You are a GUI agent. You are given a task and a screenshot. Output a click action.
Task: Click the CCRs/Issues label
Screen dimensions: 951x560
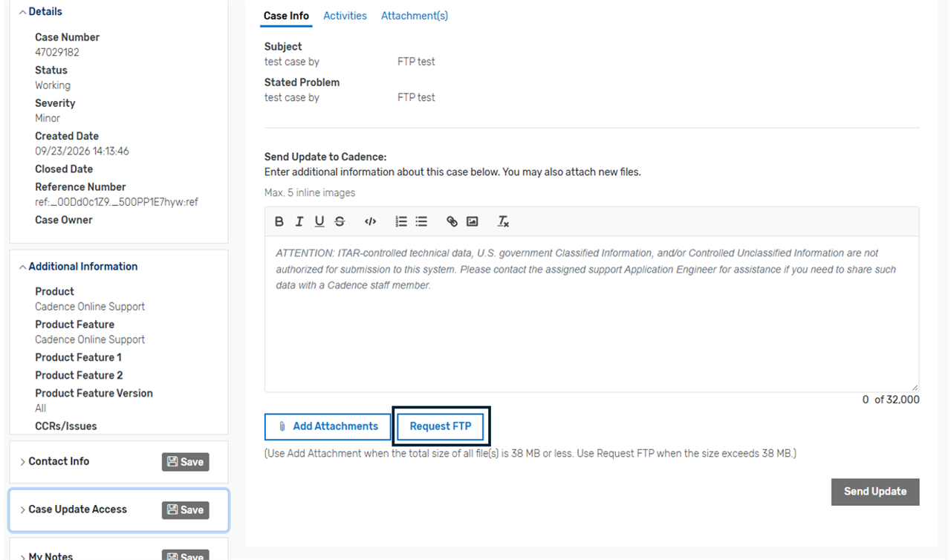[66, 426]
